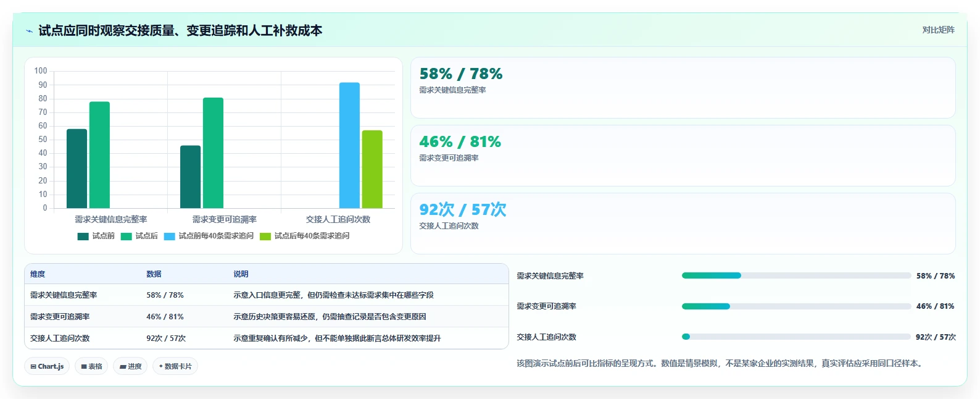Select the 92次 / 57次 data card
Screen dimensions: 980x399
coord(683,224)
